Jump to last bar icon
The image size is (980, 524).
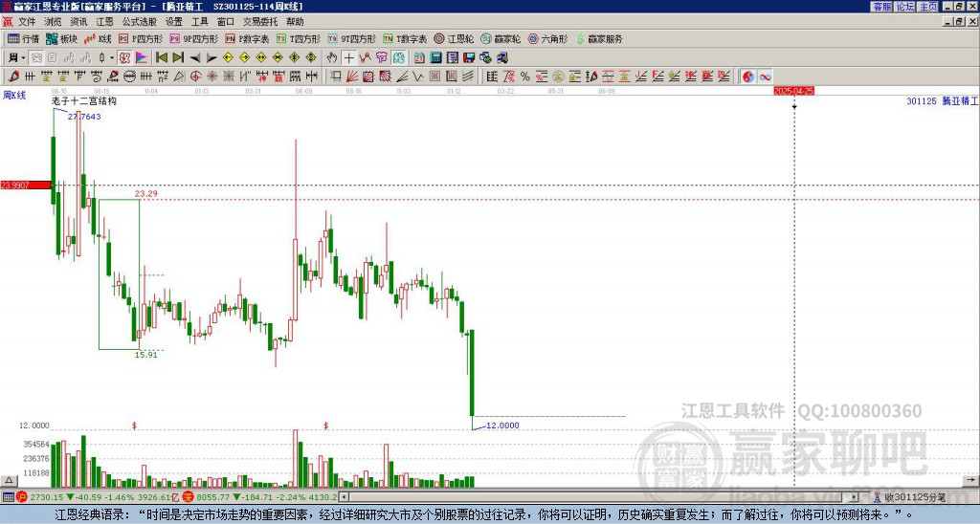point(178,58)
